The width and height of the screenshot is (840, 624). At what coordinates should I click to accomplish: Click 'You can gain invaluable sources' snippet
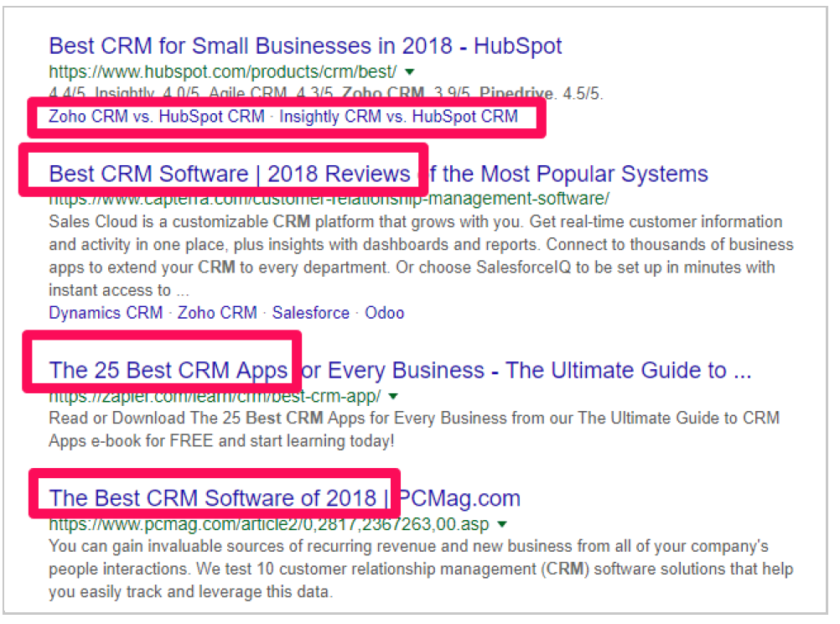point(421,569)
